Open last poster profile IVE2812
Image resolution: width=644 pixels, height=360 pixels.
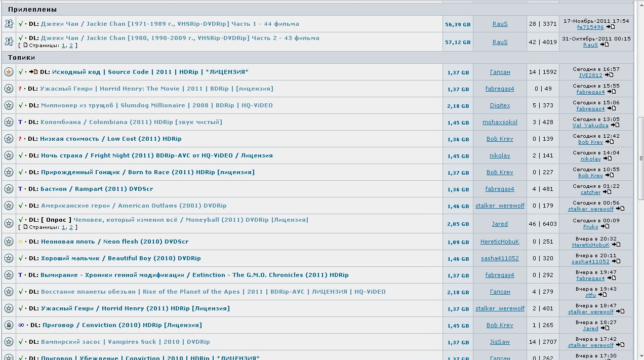click(x=590, y=75)
